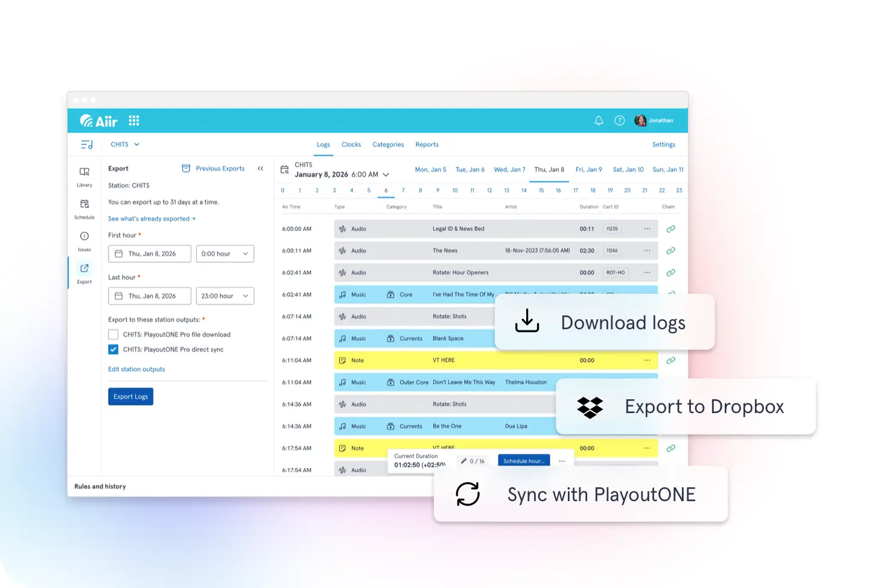Open the 23:00 hour dropdown for Last hour
This screenshot has height=588, width=869.
click(x=224, y=296)
